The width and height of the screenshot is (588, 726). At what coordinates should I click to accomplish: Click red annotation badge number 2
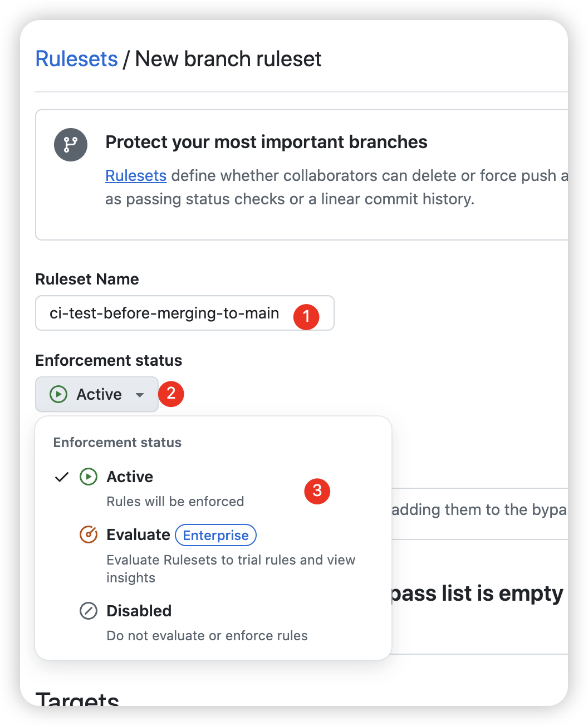[171, 394]
